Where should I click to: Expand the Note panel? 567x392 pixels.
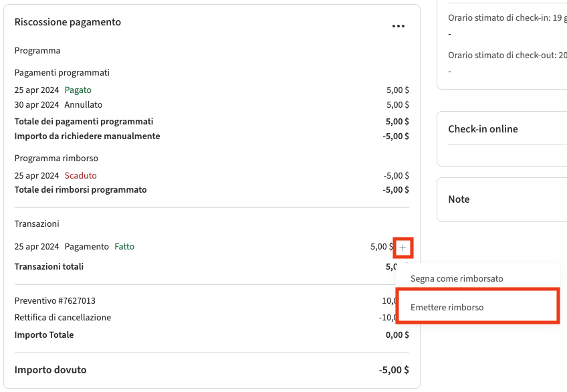pyautogui.click(x=459, y=199)
